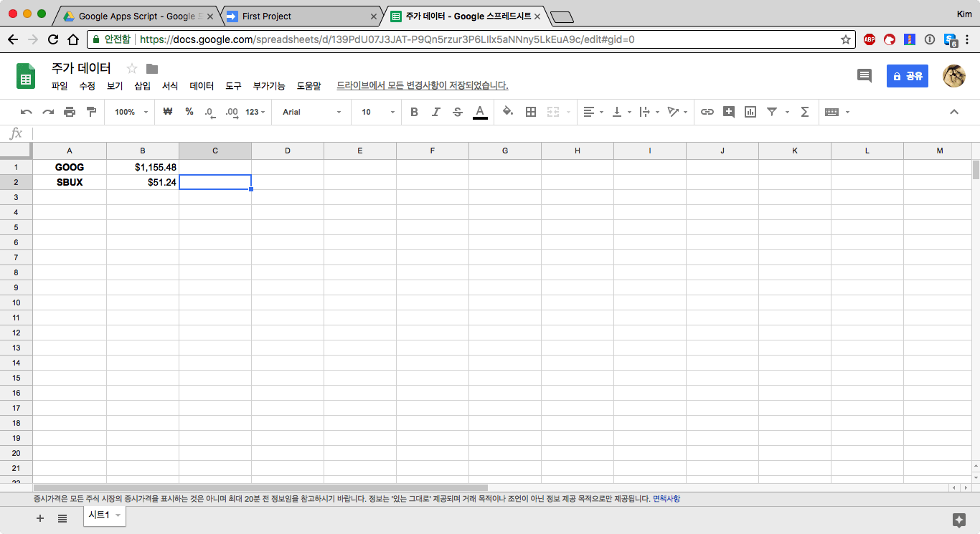Open the text color picker
This screenshot has width=980, height=534.
coord(480,112)
